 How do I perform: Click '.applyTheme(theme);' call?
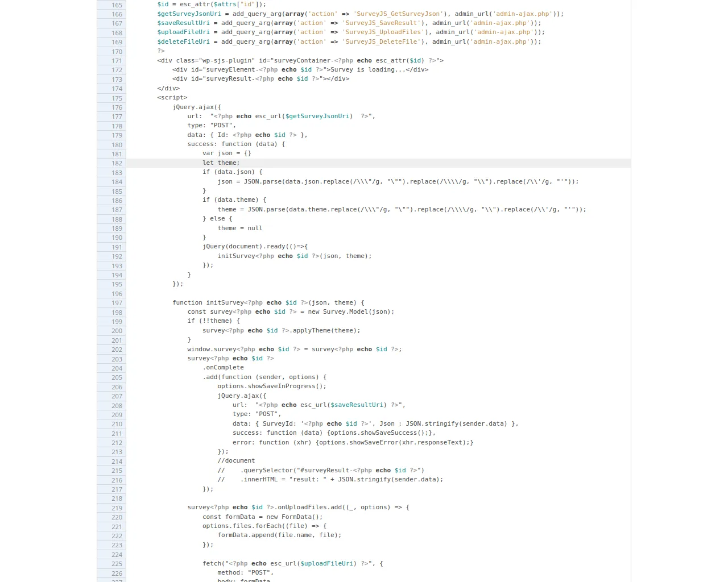coord(325,330)
